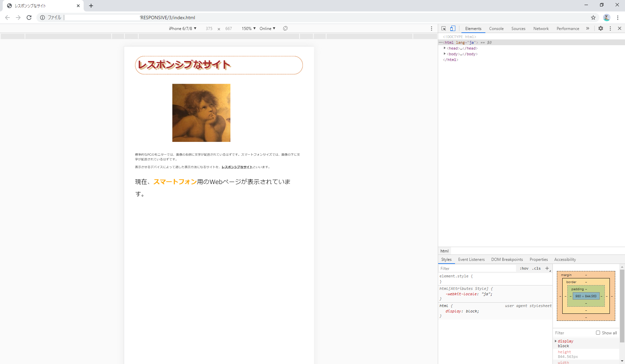The image size is (625, 364).
Task: Switch to the Console tab
Action: pos(496,29)
